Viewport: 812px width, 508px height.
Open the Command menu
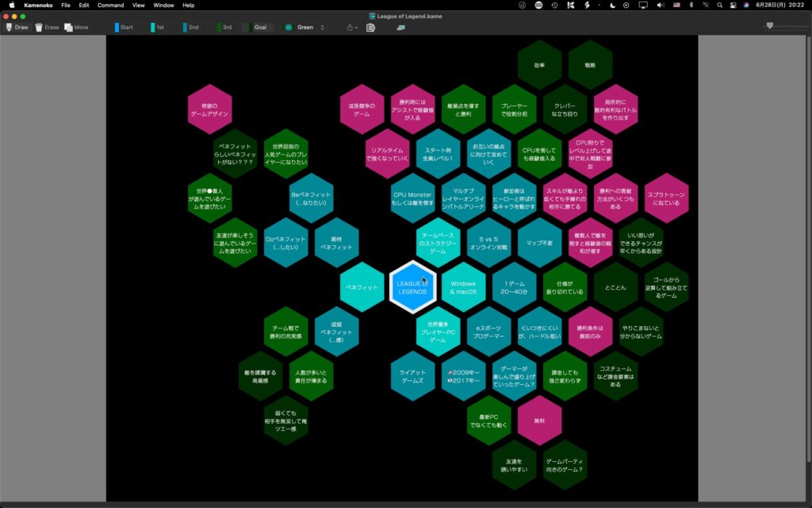(x=111, y=6)
